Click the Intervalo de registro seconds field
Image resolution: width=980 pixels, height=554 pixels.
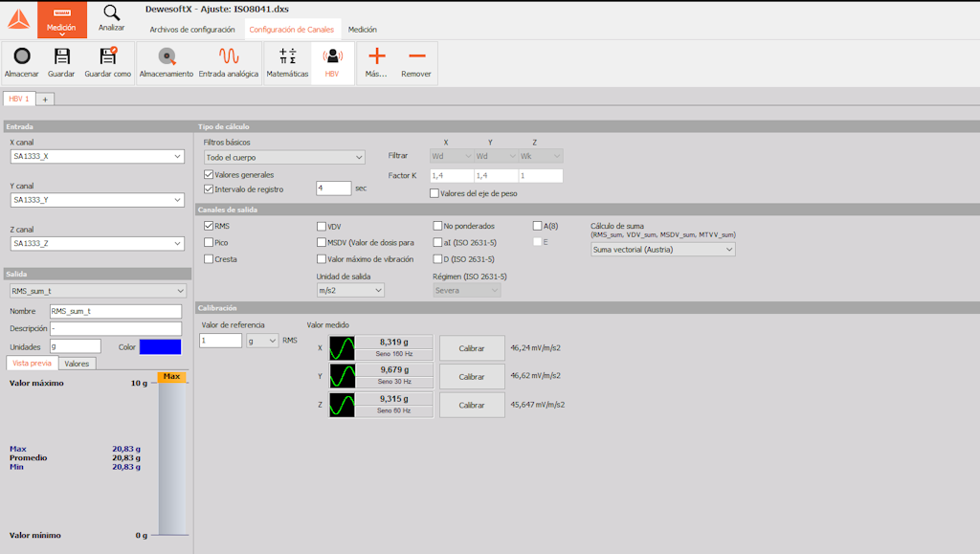click(334, 188)
